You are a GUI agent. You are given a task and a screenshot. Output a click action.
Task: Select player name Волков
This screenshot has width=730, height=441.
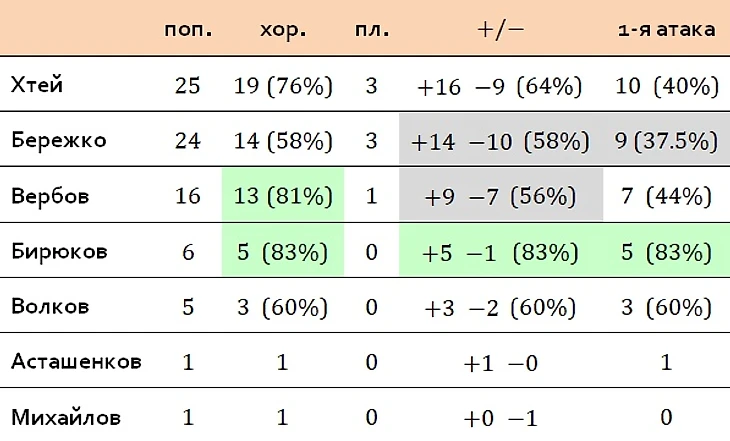coord(50,306)
